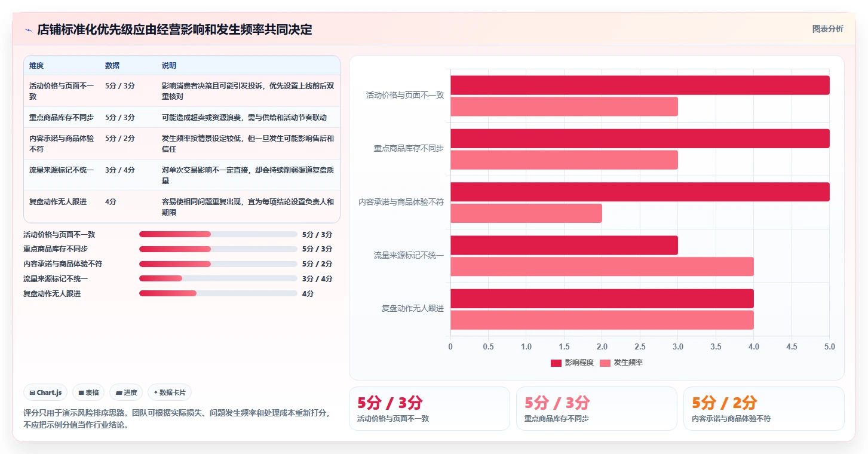Click x-axis tick label 5.0

tap(829, 346)
